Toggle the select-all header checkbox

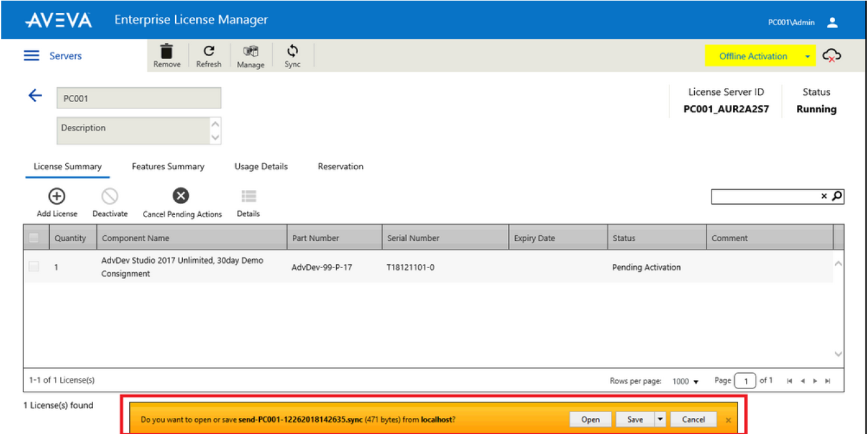pos(34,238)
